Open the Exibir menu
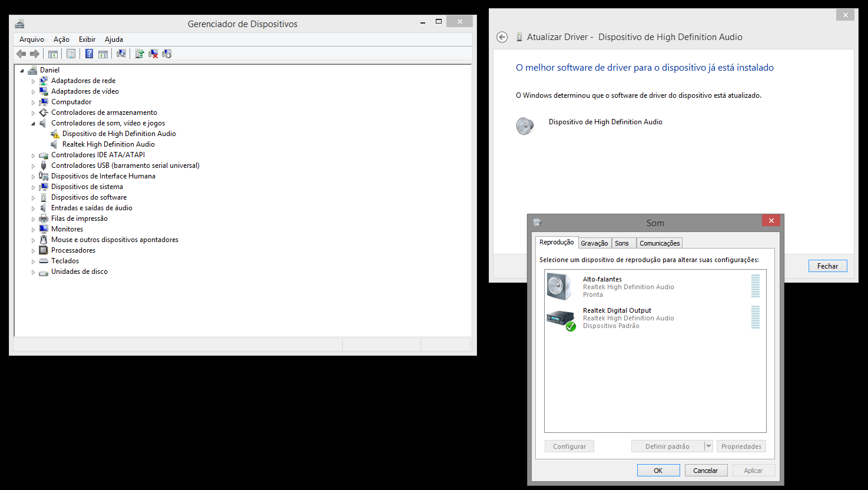 click(87, 39)
